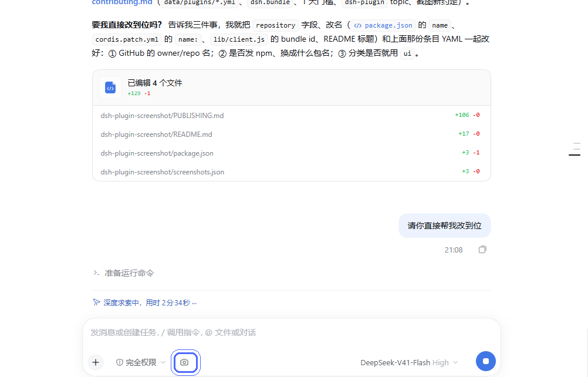The height and width of the screenshot is (377, 588).
Task: Click the 请你直接帮我改到位 message bubble
Action: (444, 225)
